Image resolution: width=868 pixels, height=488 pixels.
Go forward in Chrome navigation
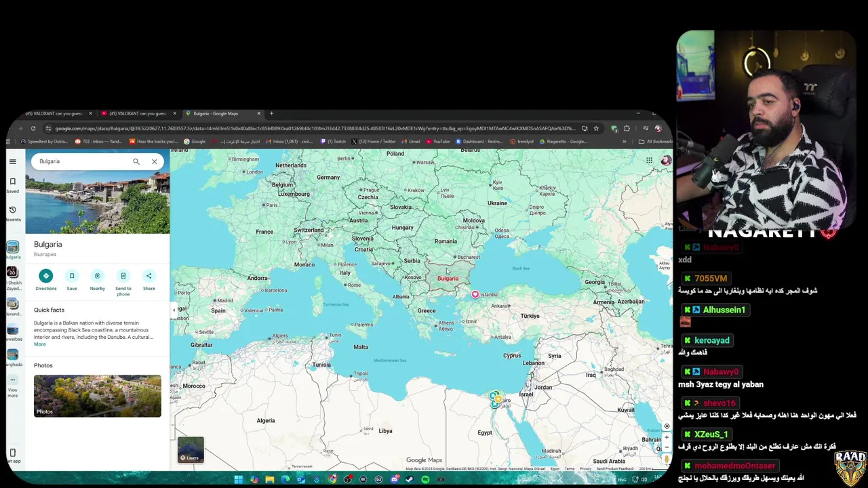tap(20, 128)
